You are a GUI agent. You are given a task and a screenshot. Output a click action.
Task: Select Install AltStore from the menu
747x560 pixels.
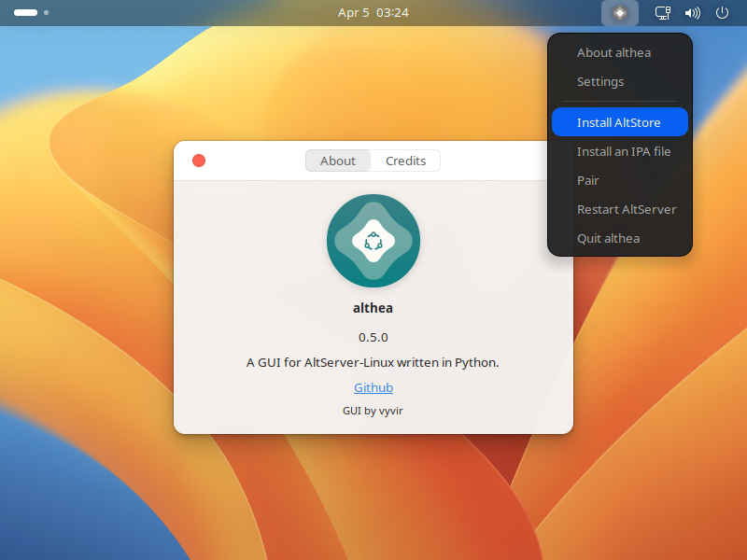point(619,122)
